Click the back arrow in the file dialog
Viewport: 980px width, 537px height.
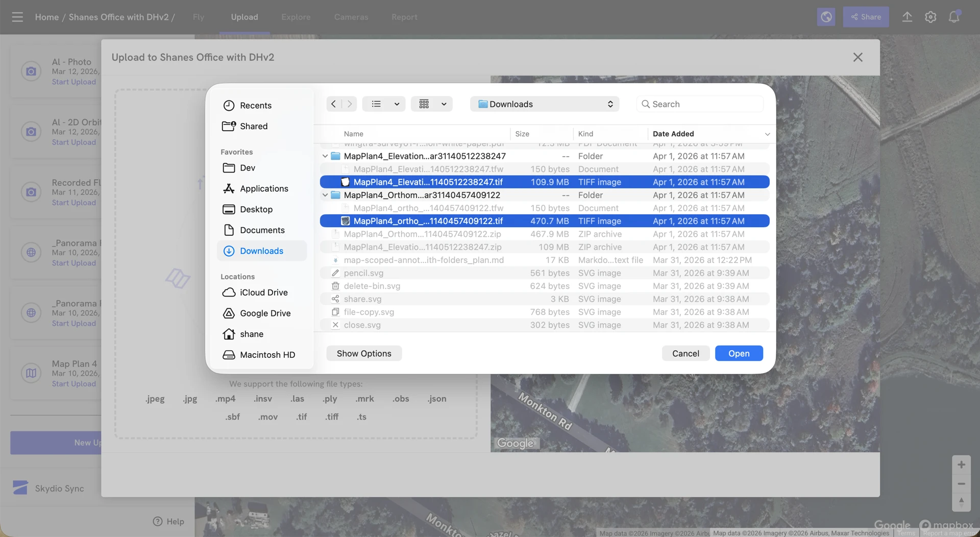click(334, 104)
